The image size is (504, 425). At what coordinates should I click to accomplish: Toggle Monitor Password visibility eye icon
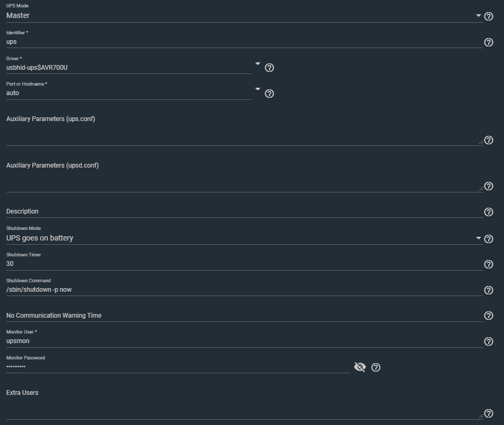click(360, 367)
